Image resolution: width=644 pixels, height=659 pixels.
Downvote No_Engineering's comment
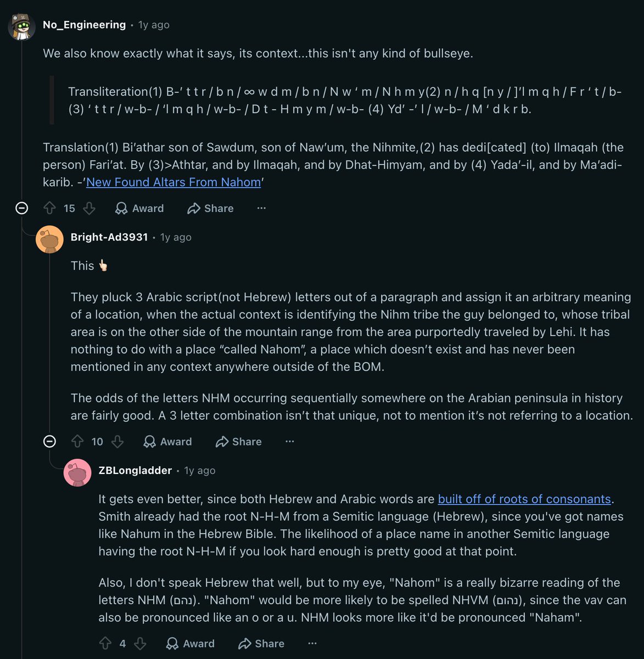tap(89, 208)
